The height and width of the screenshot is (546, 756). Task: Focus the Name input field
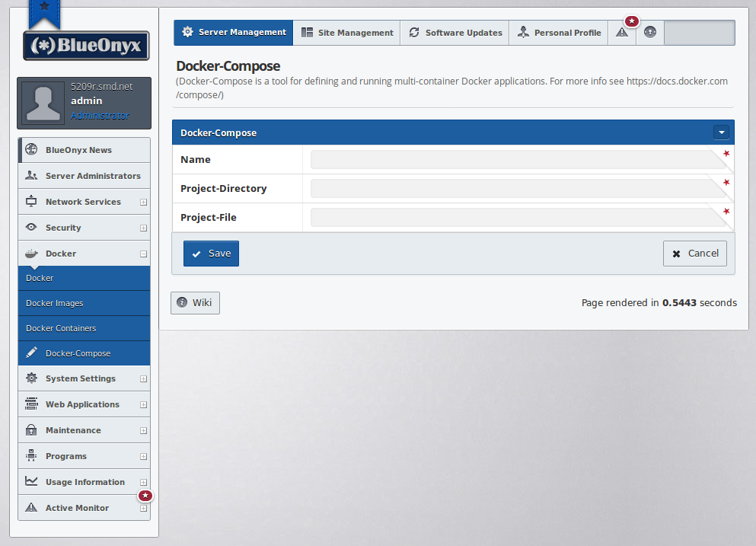tap(518, 160)
